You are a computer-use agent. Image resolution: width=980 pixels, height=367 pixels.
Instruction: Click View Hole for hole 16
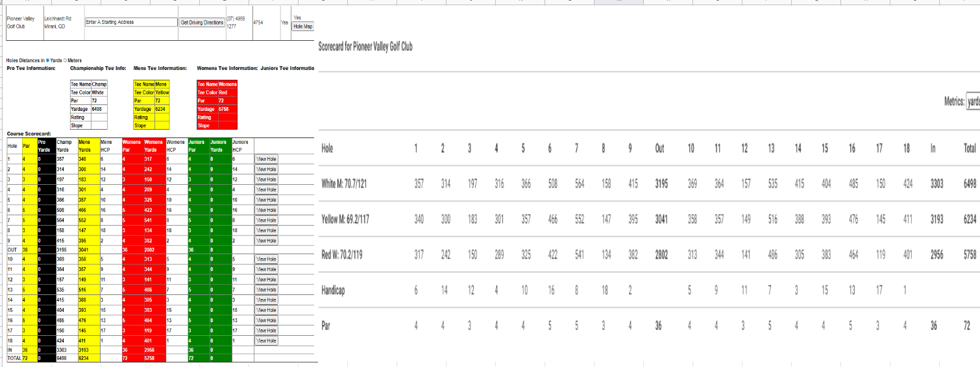[x=267, y=320]
